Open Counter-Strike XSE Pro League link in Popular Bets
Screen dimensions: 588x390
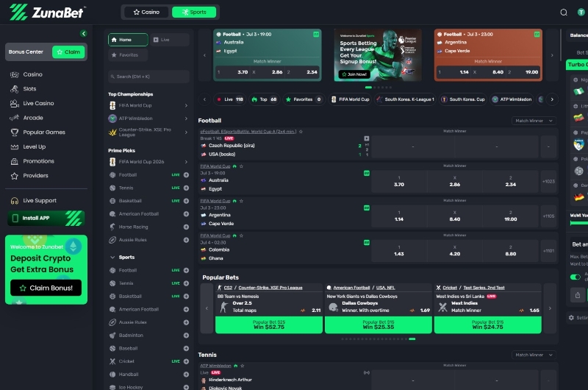[x=270, y=288]
